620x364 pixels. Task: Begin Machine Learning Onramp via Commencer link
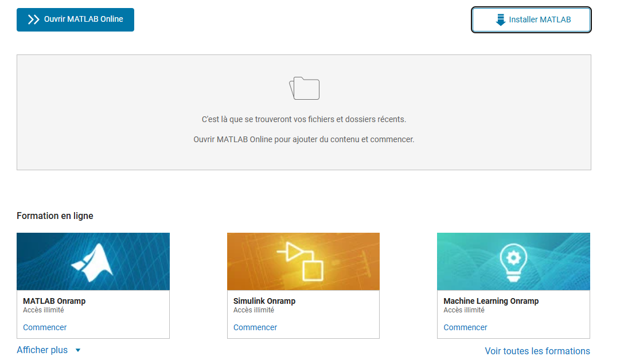coord(465,327)
